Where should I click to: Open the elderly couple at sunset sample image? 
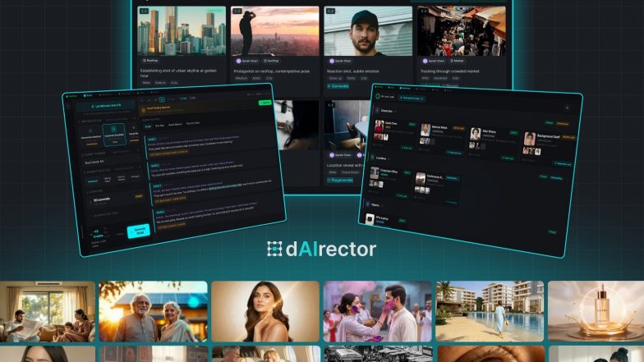coord(153,312)
